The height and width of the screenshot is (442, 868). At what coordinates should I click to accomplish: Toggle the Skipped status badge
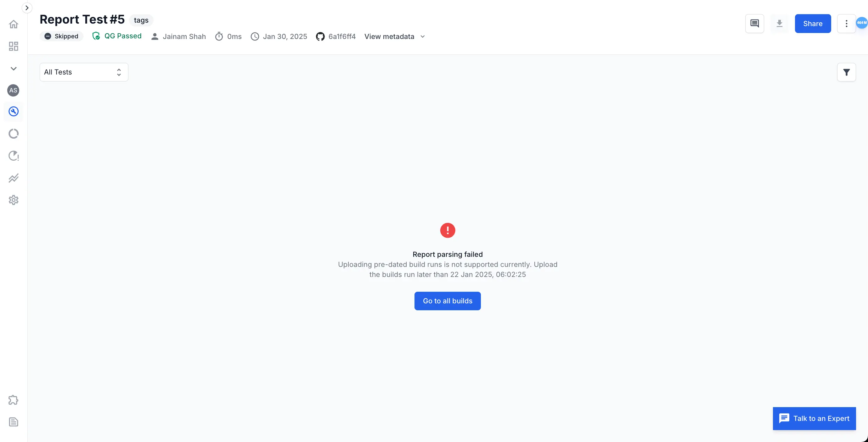pyautogui.click(x=61, y=36)
